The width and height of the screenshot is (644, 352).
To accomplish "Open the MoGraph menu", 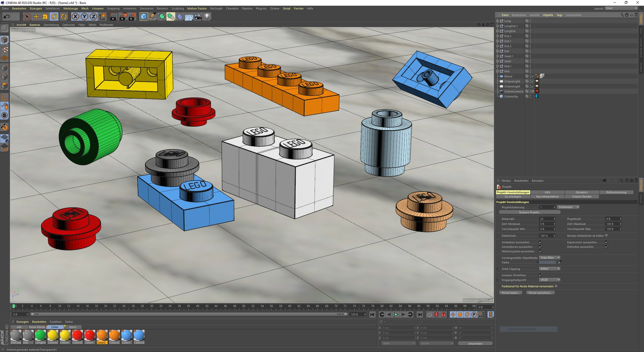I will (216, 8).
